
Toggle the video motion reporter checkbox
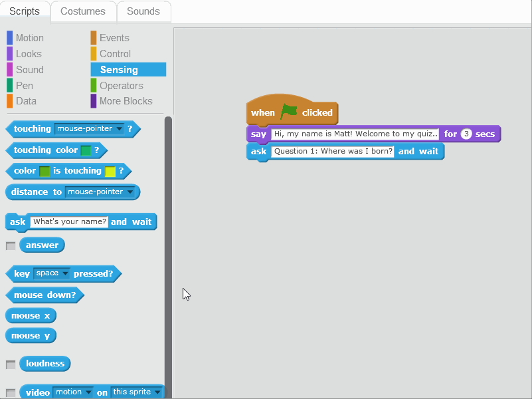[11, 393]
